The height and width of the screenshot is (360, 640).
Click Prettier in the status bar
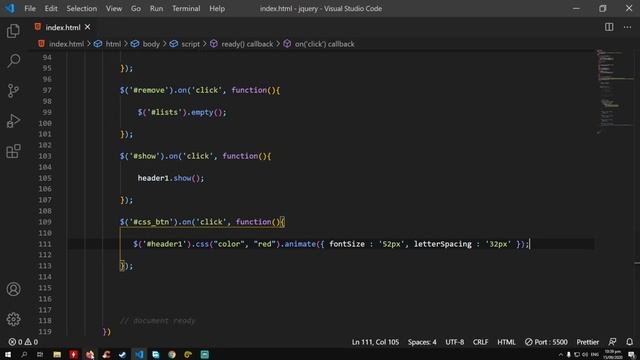588,342
